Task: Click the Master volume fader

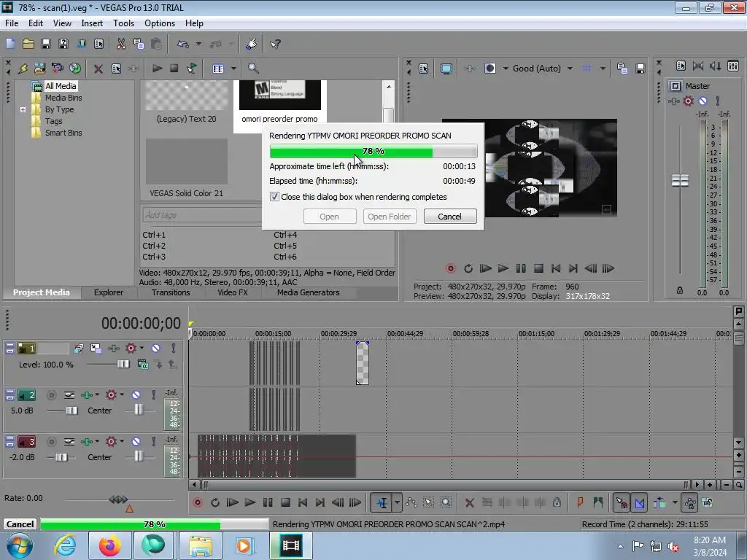Action: (680, 181)
